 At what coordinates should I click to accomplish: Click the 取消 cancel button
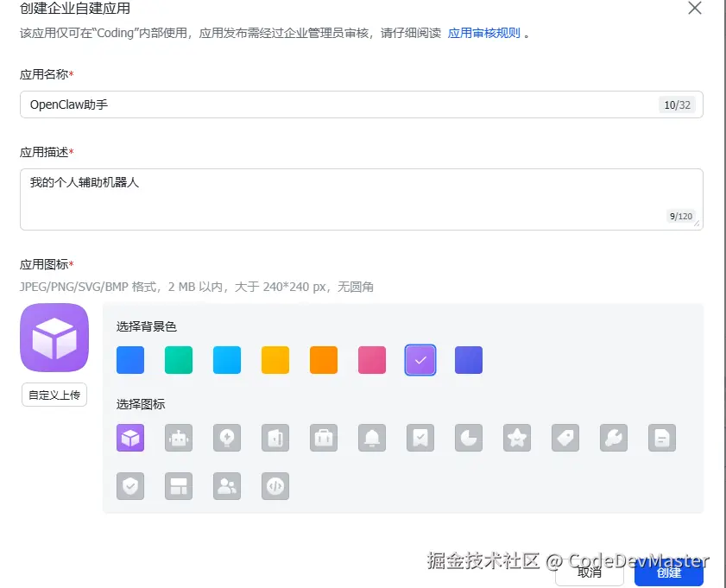click(590, 572)
